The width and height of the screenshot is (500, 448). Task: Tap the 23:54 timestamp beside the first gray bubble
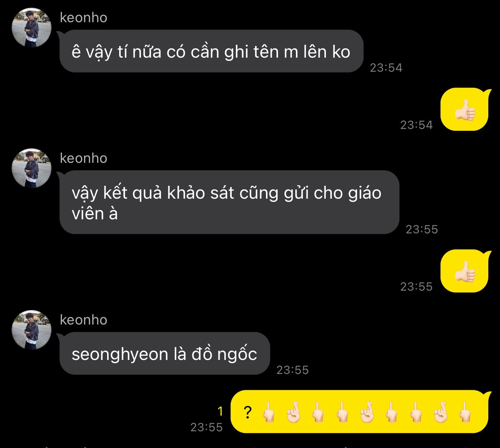pyautogui.click(x=386, y=68)
